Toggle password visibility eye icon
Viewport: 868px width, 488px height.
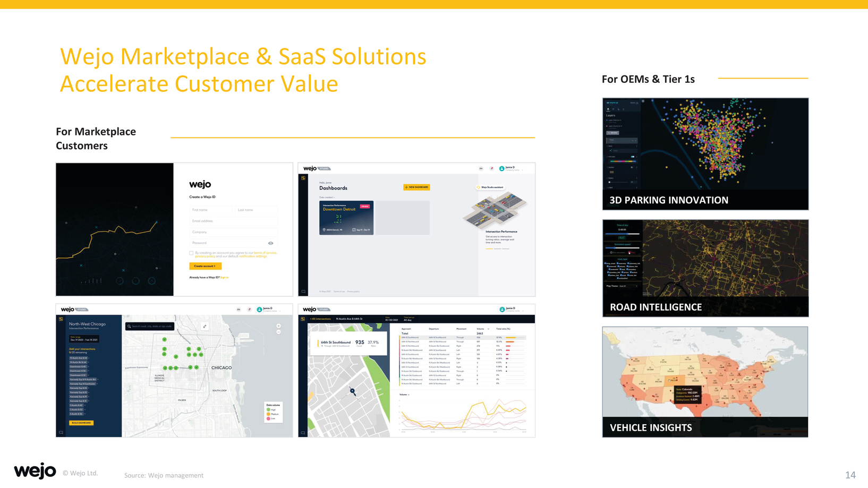271,243
